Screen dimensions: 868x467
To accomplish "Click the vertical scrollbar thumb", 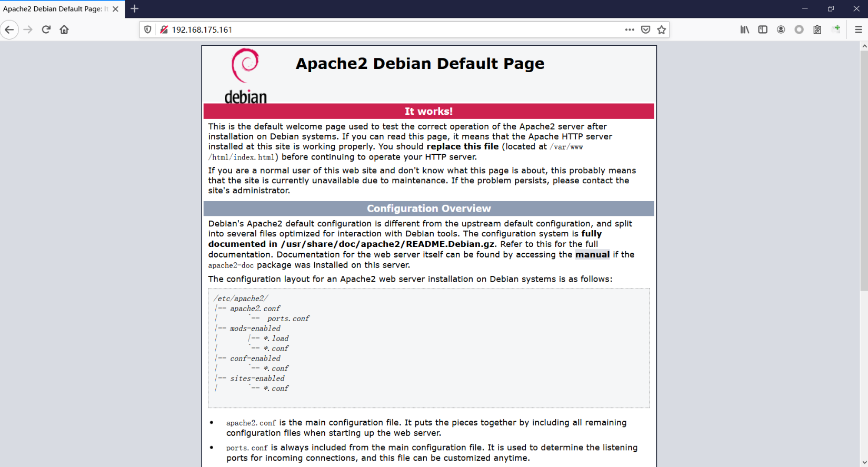I will tap(864, 171).
